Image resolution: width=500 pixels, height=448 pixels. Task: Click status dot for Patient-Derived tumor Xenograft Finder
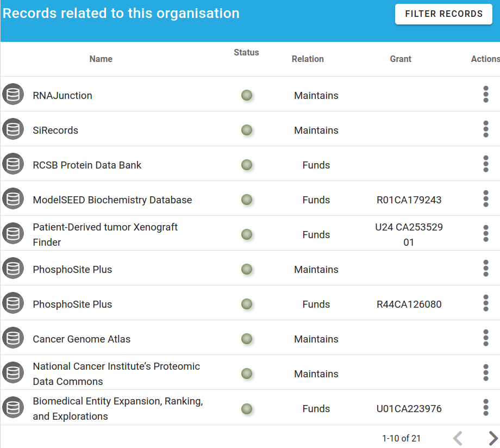click(247, 234)
